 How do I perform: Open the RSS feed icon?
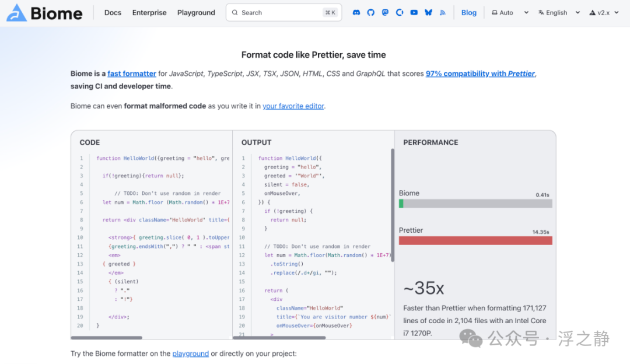[x=443, y=12]
